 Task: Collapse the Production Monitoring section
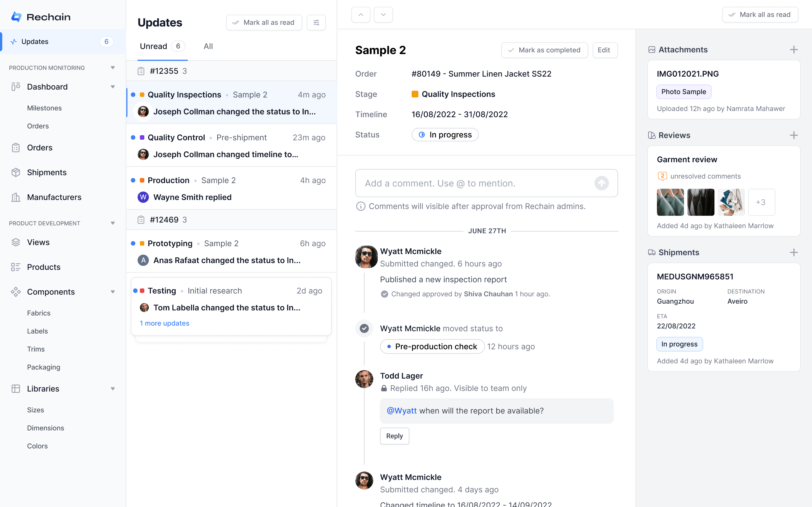coord(113,68)
